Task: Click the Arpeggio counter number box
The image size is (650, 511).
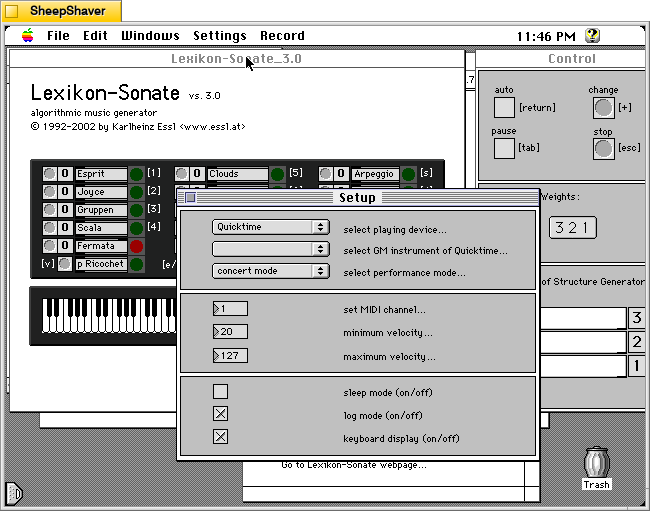Action: (x=341, y=174)
